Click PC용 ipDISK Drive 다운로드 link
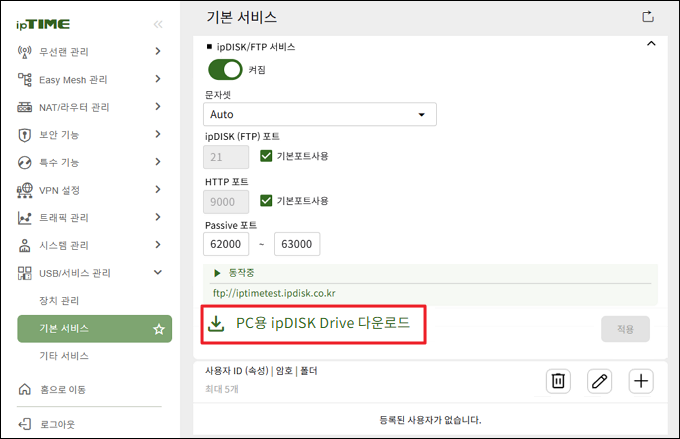The image size is (680, 439). coord(323,323)
